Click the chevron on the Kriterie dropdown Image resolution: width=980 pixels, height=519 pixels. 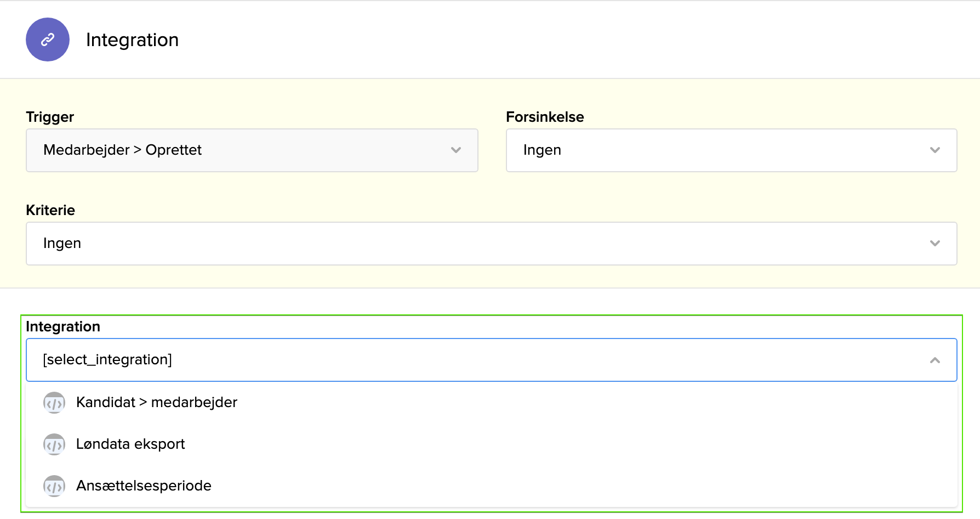click(x=935, y=243)
